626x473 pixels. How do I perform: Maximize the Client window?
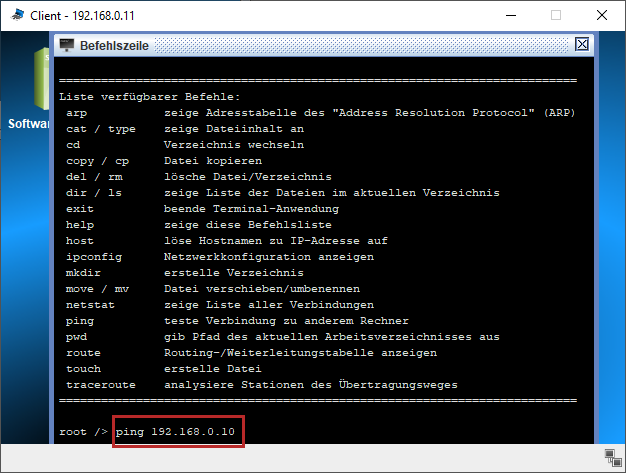[x=556, y=15]
